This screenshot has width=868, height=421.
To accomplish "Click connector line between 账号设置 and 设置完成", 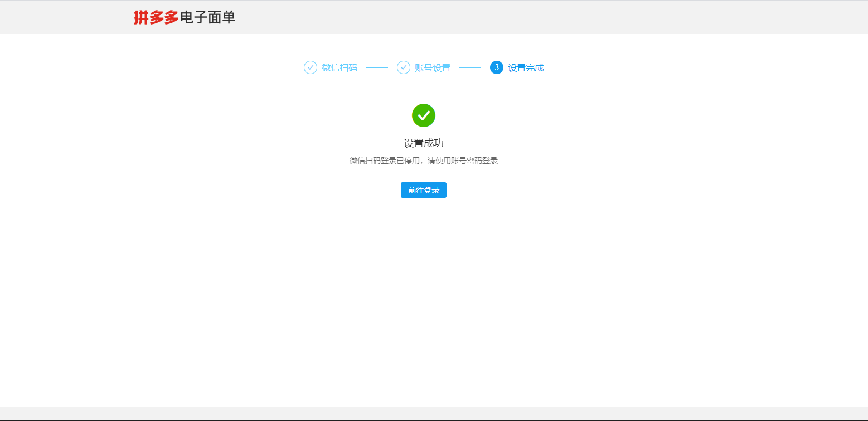I will point(470,67).
